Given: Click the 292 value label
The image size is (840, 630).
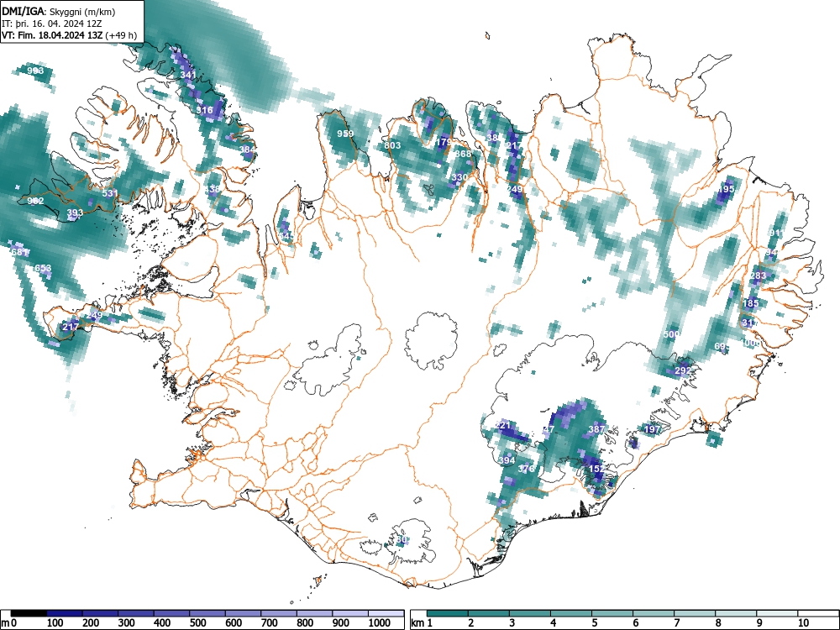Looking at the screenshot, I should coord(682,370).
